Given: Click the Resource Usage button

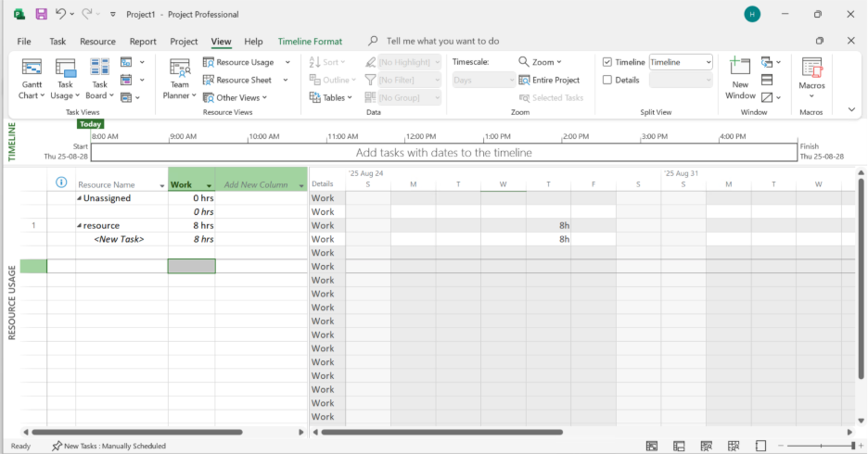Looking at the screenshot, I should click(x=238, y=62).
